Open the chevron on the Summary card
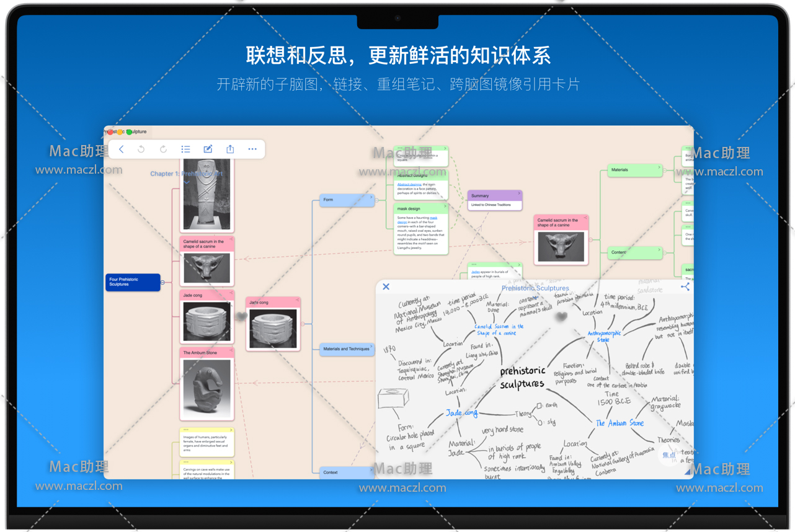This screenshot has width=795, height=532. point(519,194)
